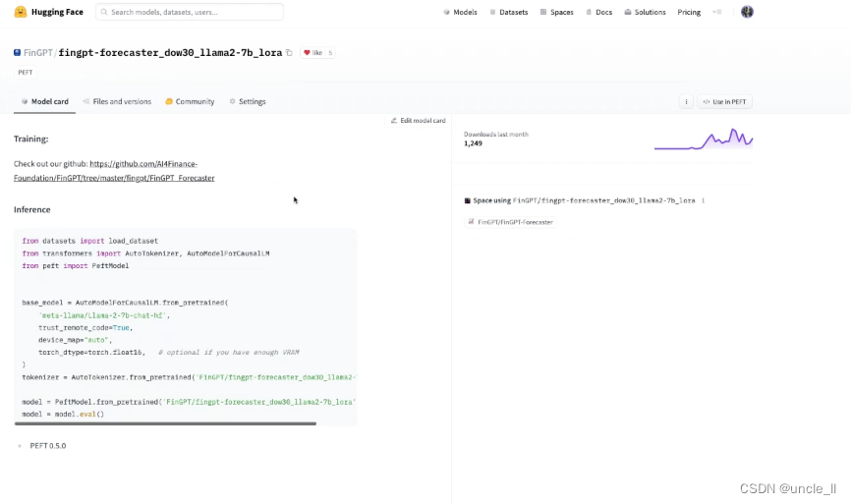Click the Models cube icon in navigation

tap(447, 12)
